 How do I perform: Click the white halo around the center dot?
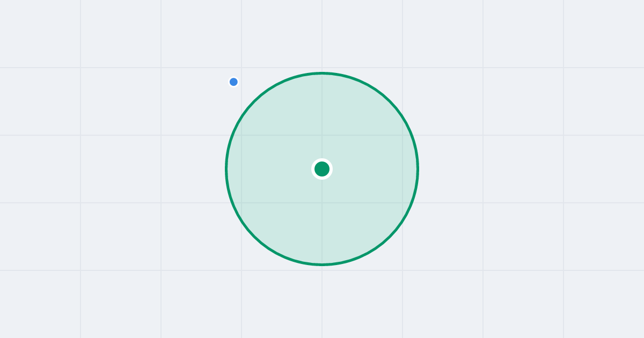tap(322, 160)
